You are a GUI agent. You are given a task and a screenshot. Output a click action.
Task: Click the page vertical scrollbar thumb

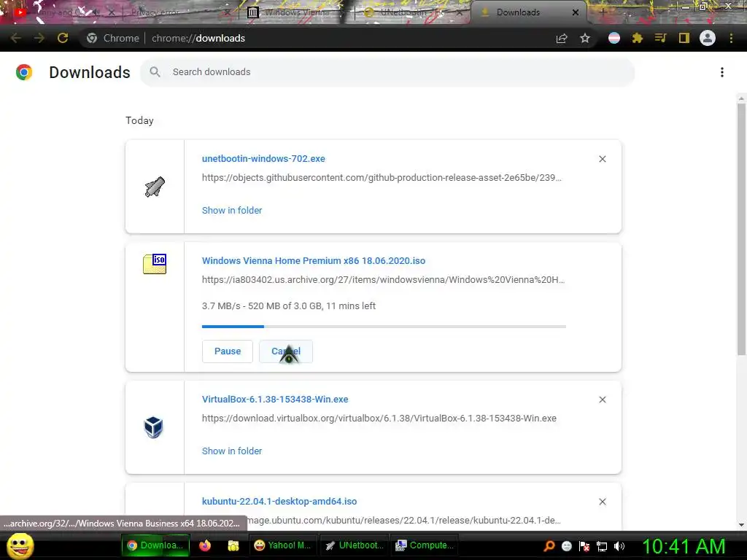(741, 228)
